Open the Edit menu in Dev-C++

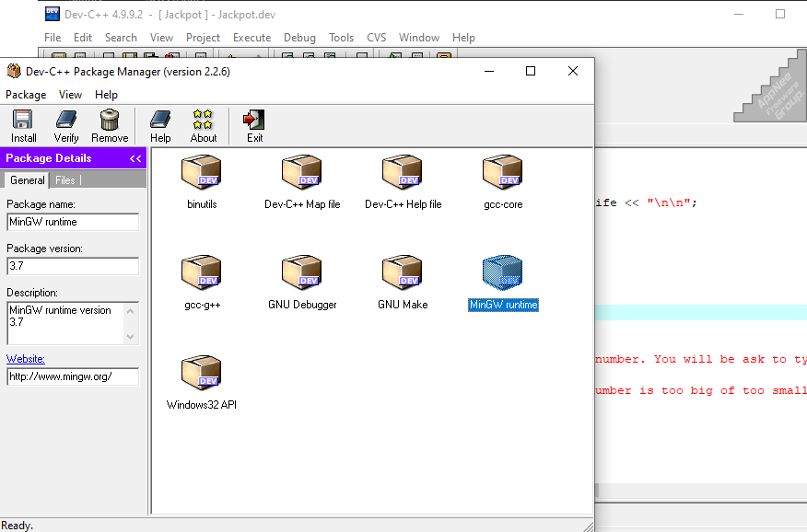click(x=82, y=38)
